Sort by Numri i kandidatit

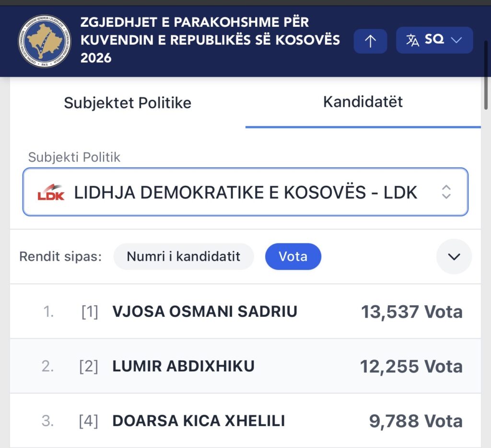point(184,256)
